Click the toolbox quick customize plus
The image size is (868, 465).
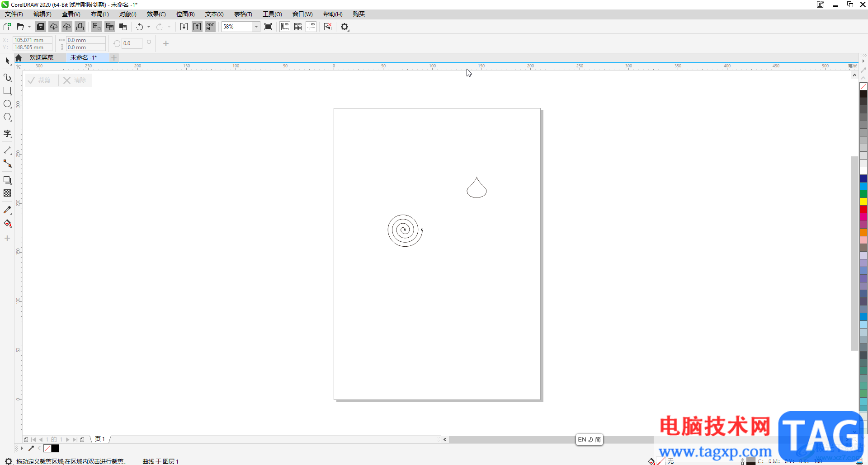(7, 238)
